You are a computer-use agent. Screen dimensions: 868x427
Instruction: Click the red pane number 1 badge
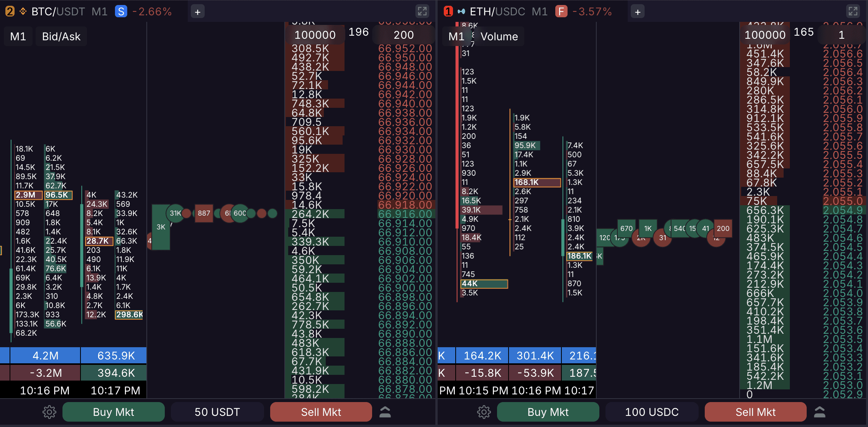(x=448, y=12)
